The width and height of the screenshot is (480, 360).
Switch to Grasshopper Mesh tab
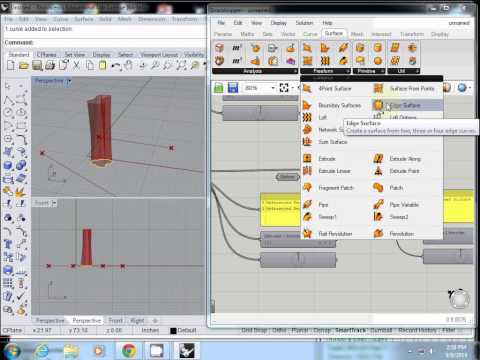click(357, 34)
